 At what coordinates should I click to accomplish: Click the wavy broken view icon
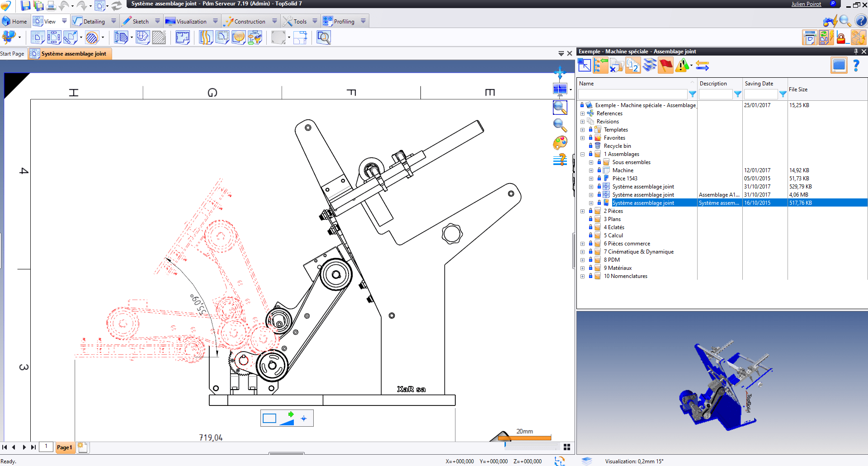pos(206,38)
